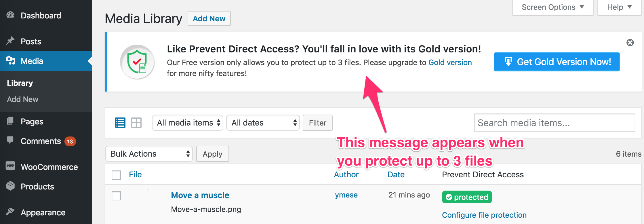Click the Search media items field

tap(555, 123)
